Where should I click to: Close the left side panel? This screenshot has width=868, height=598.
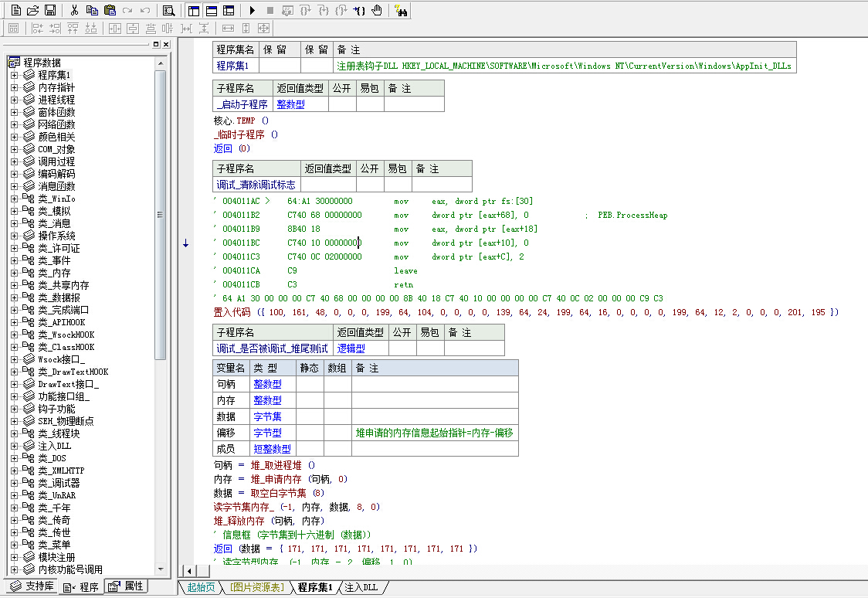165,45
